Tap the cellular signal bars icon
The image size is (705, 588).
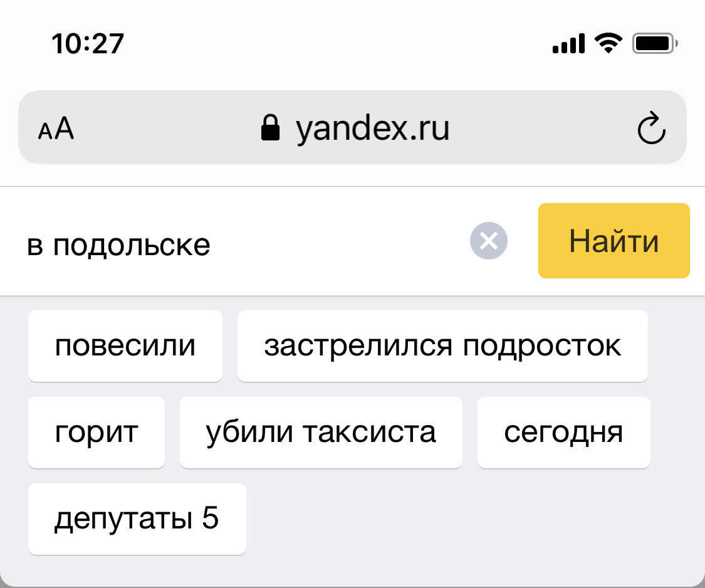pos(569,44)
